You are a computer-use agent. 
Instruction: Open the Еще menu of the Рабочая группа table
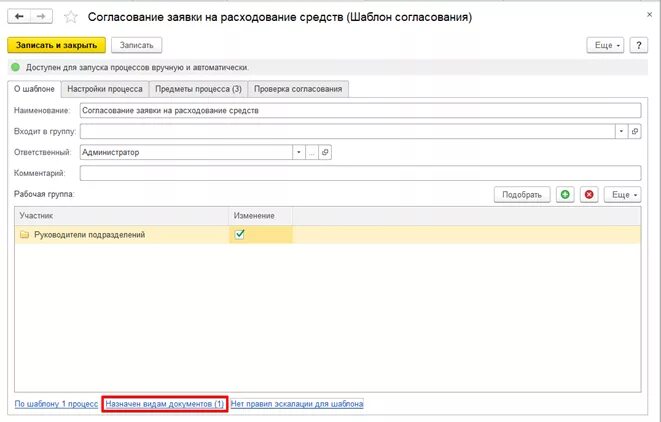(623, 194)
